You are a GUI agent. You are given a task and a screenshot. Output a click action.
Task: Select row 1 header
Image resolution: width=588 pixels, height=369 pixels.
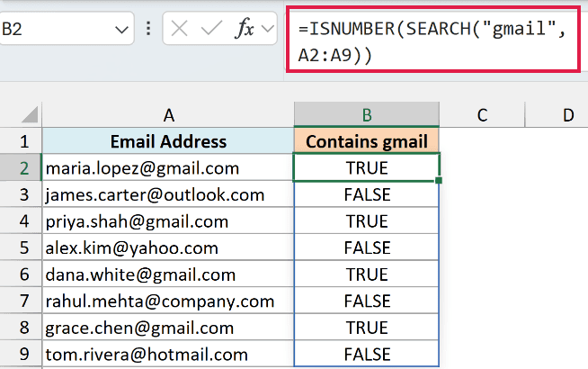[21, 141]
